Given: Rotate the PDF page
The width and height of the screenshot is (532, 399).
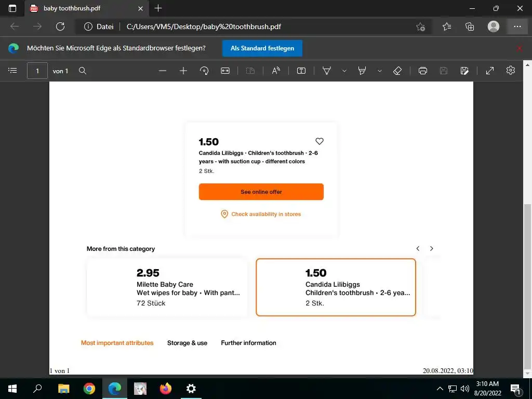Looking at the screenshot, I should click(x=204, y=71).
